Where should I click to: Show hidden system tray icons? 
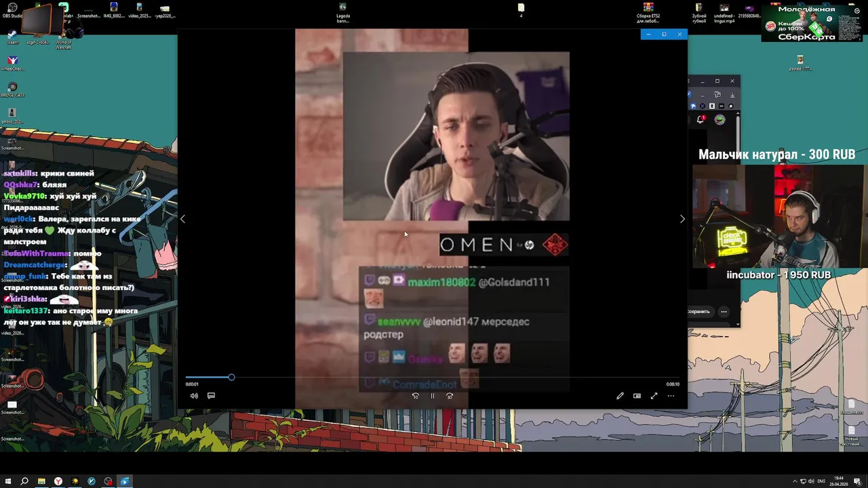(795, 481)
